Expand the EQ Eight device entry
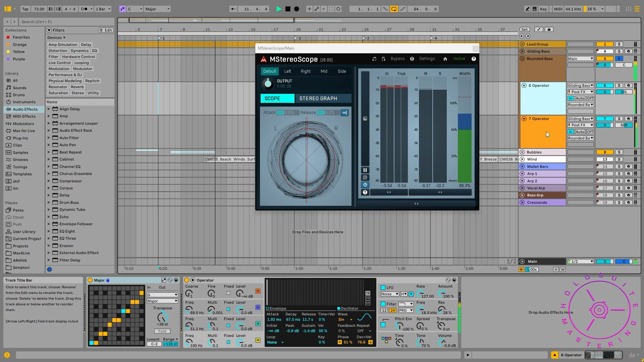The height and width of the screenshot is (362, 644). click(x=49, y=231)
